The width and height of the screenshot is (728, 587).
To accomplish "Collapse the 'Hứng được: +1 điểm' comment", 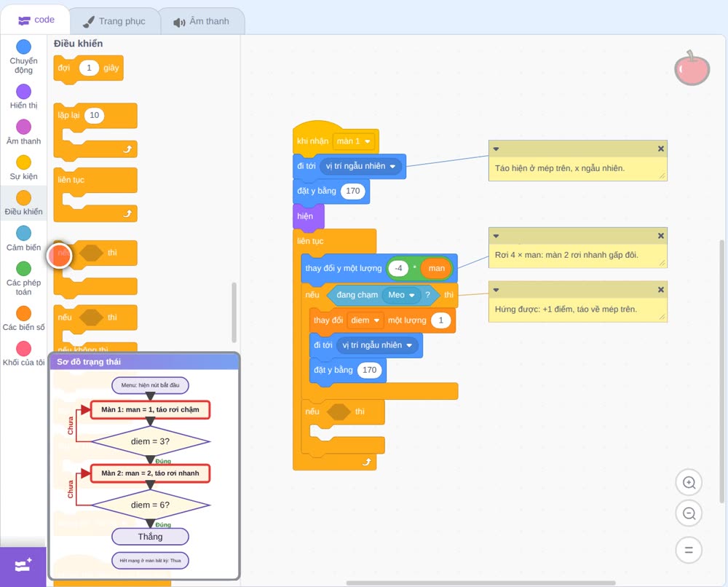I will point(496,290).
